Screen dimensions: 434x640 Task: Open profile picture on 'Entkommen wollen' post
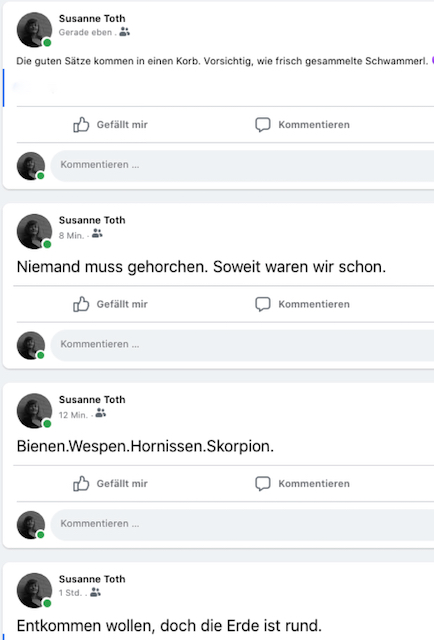click(x=34, y=590)
